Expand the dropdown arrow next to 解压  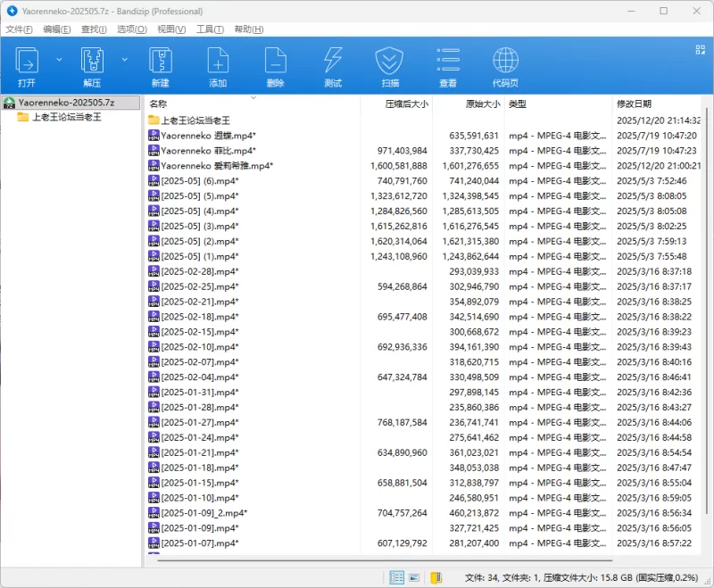pyautogui.click(x=124, y=60)
